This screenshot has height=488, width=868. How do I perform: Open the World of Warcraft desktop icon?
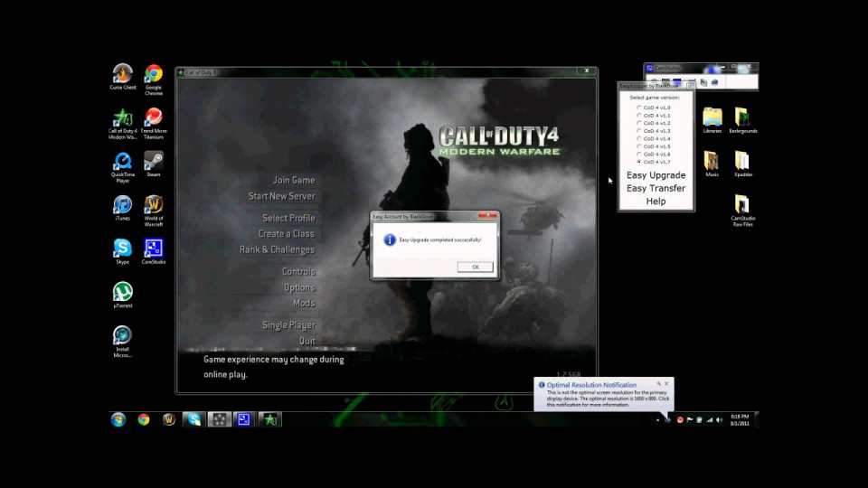click(154, 211)
